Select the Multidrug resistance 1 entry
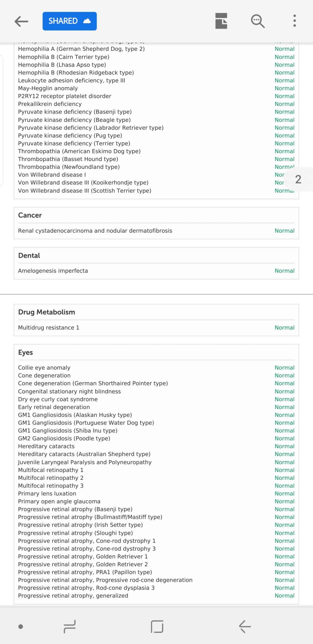Image resolution: width=313 pixels, height=644 pixels. click(x=49, y=328)
